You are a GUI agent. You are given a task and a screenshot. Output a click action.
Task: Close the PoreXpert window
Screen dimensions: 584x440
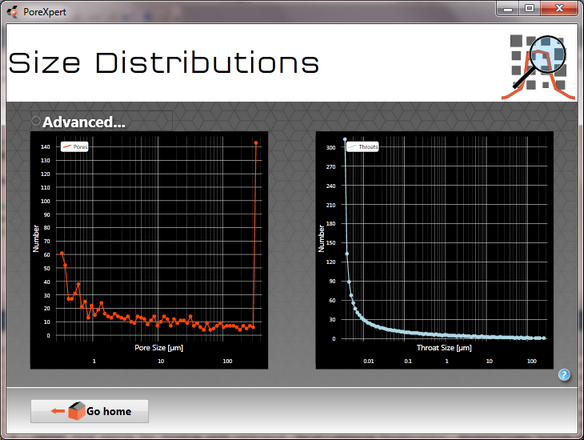pos(559,9)
